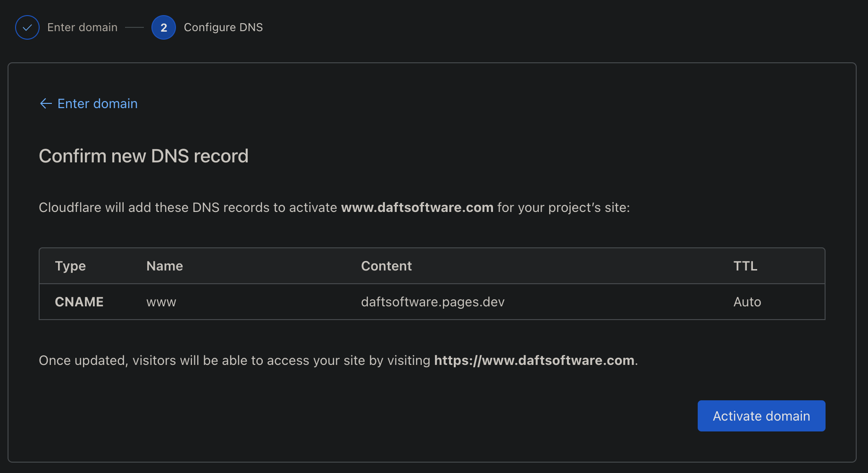Viewport: 868px width, 473px height.
Task: Click the Confirm new DNS record heading
Action: coord(143,156)
